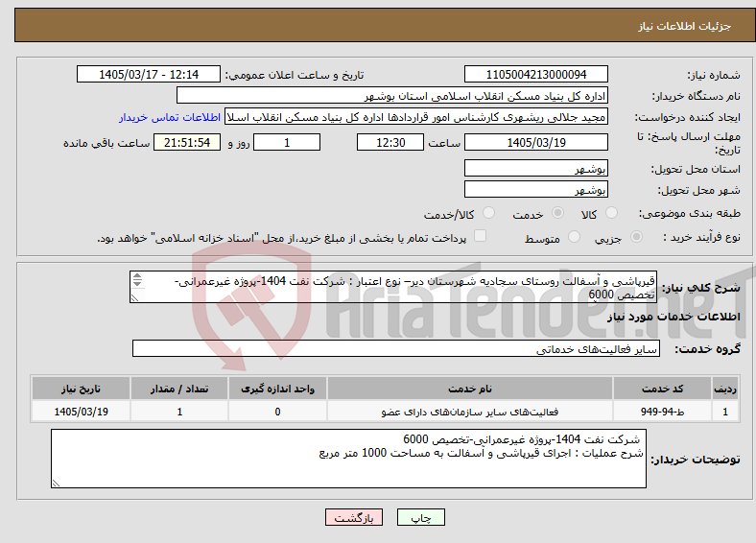Click the remaining time field 21:51:54
The image size is (756, 543).
pyautogui.click(x=187, y=142)
